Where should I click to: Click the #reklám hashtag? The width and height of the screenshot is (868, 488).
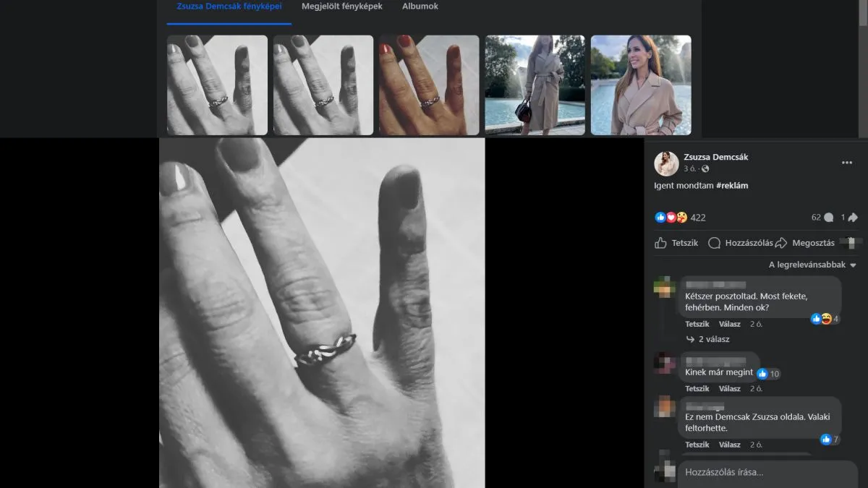click(732, 186)
